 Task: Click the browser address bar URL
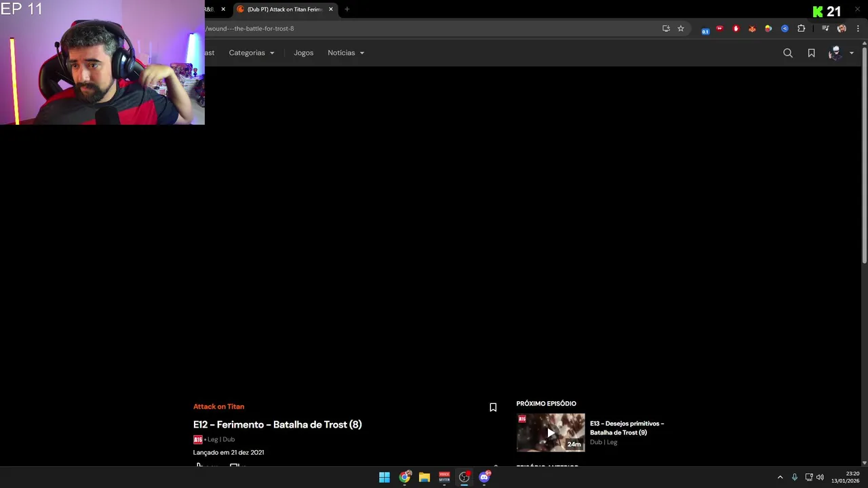click(250, 28)
